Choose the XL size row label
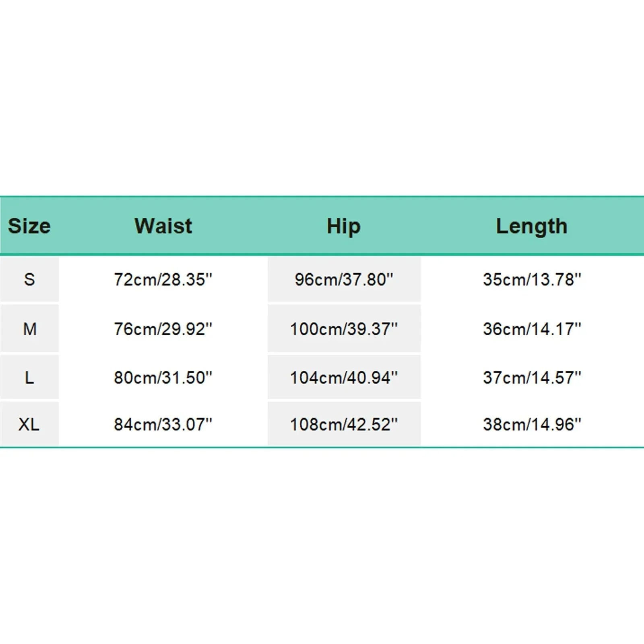The height and width of the screenshot is (644, 644). [29, 424]
